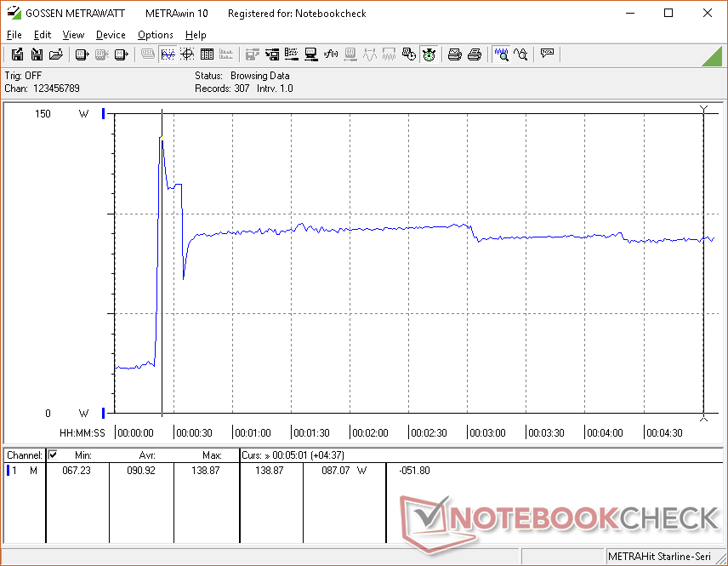The width and height of the screenshot is (728, 566).
Task: Click the 'Trig: OFF' status text
Action: click(x=23, y=76)
